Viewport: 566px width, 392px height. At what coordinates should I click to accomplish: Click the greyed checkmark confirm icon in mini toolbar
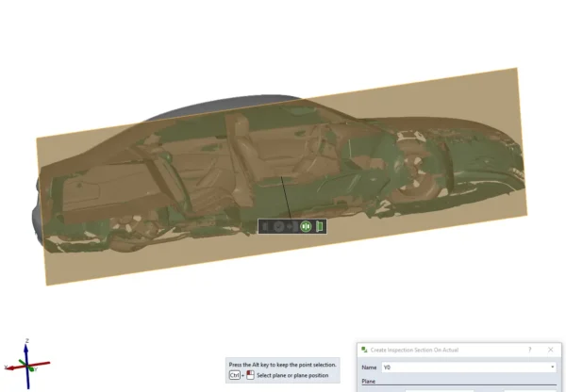pos(278,226)
